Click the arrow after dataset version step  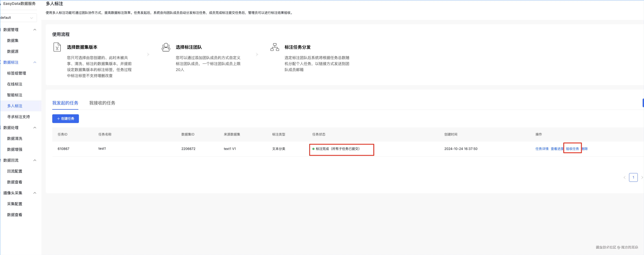pos(148,54)
